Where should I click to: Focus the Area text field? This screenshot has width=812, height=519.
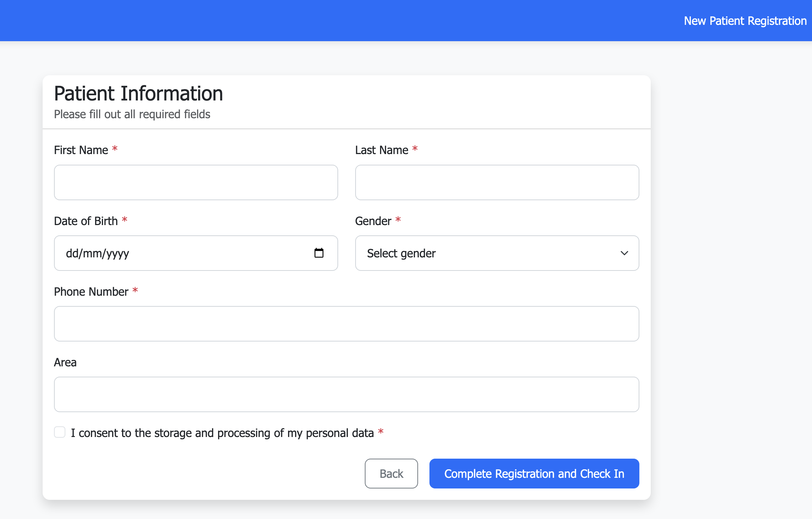pyautogui.click(x=346, y=394)
